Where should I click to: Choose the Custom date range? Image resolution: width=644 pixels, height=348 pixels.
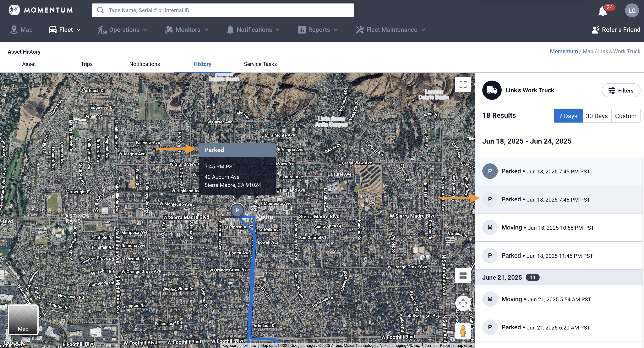pos(625,116)
